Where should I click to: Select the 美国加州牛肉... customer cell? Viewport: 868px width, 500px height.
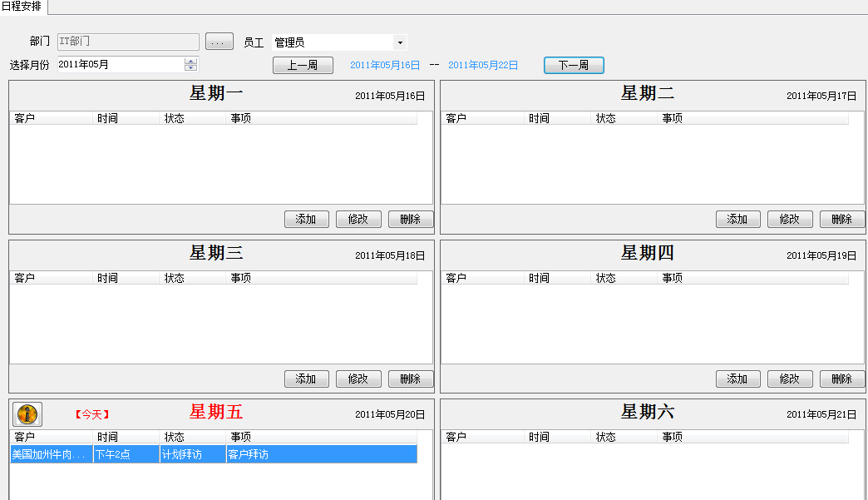[52, 454]
